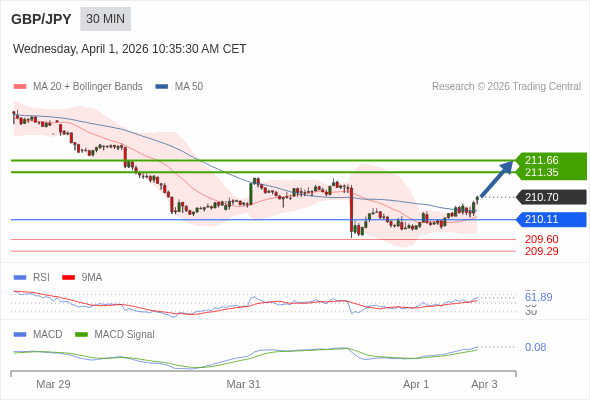The width and height of the screenshot is (590, 400).
Task: Click the 211.66 resistance price tag
Action: click(x=551, y=160)
